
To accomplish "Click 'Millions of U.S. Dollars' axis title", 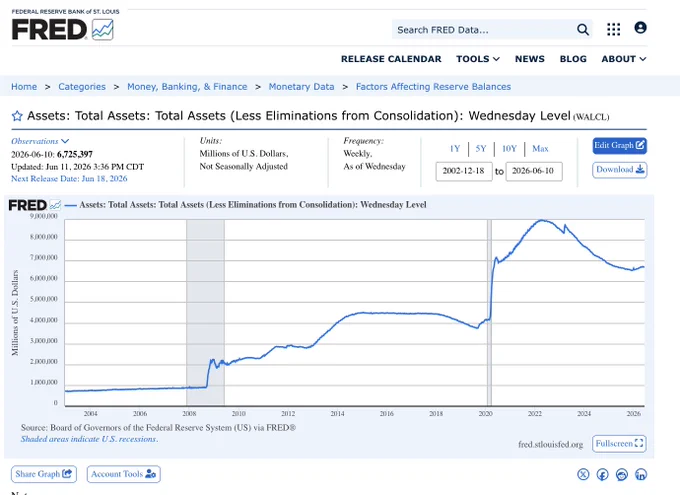I will tap(15, 312).
